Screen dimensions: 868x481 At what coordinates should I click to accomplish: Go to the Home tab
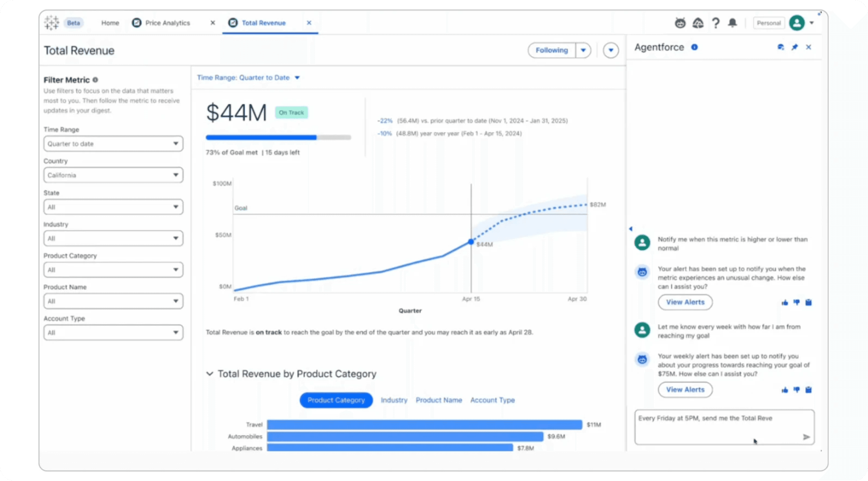(x=110, y=23)
